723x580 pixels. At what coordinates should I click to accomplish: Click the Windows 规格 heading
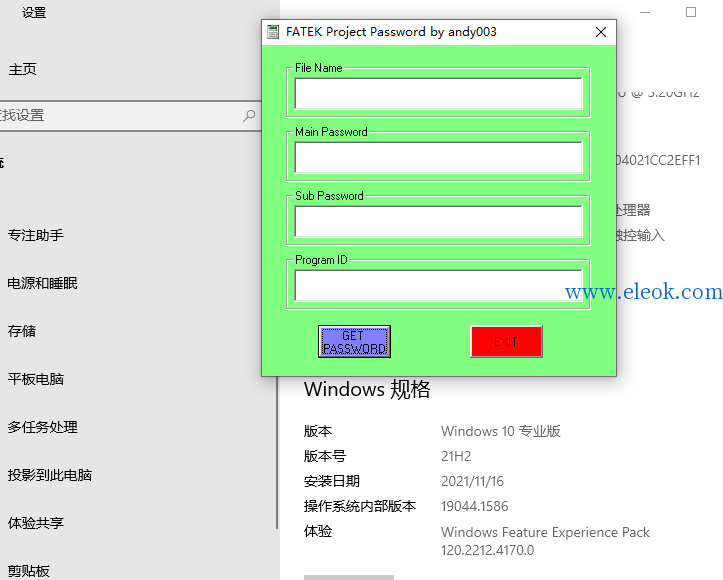click(367, 390)
